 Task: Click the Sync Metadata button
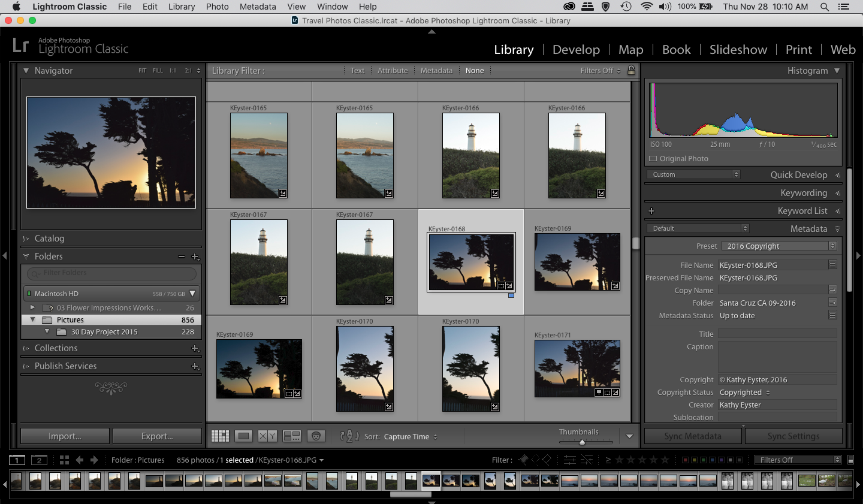click(x=692, y=436)
